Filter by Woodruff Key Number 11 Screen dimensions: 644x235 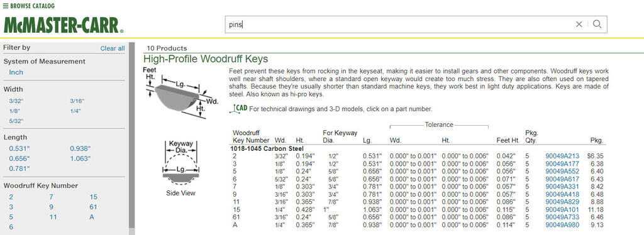[53, 217]
